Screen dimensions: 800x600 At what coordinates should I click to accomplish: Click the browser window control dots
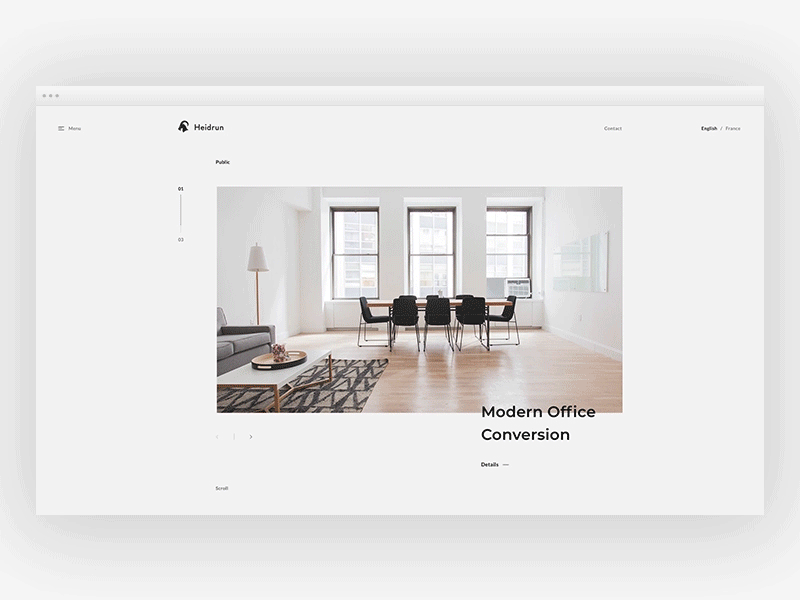[x=50, y=97]
